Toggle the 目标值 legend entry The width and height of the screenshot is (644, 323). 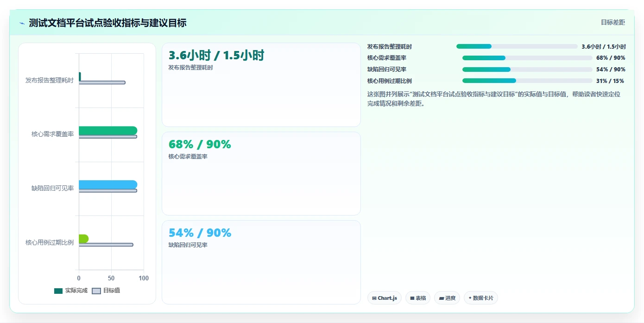[106, 291]
